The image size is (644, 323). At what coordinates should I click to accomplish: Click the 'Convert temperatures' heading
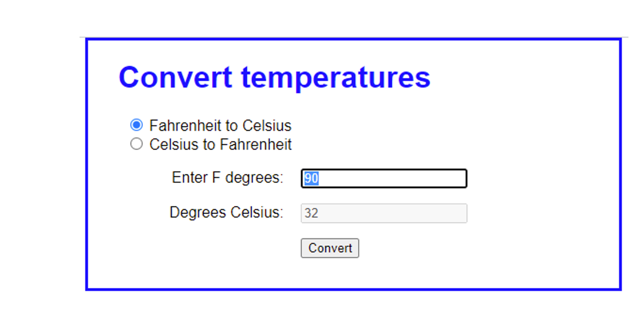point(274,77)
